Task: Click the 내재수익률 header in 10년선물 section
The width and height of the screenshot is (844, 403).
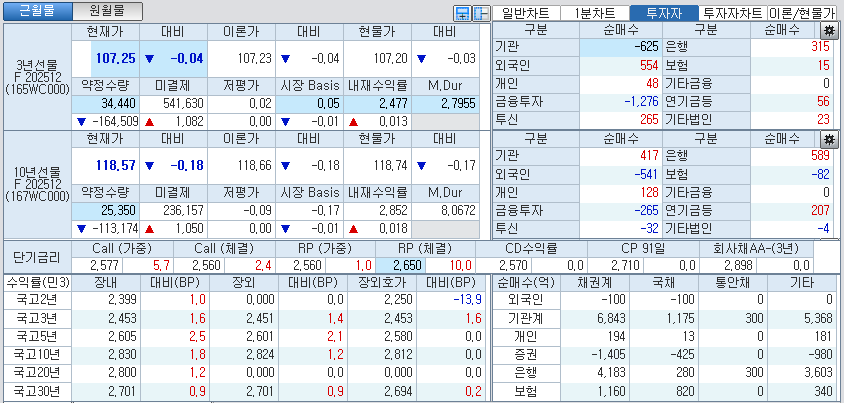Action: tap(377, 192)
